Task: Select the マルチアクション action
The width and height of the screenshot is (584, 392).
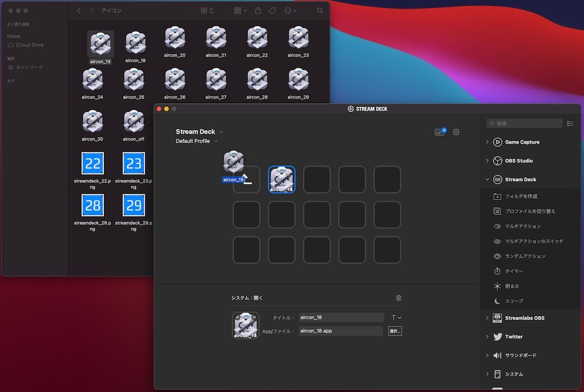Action: tap(523, 226)
